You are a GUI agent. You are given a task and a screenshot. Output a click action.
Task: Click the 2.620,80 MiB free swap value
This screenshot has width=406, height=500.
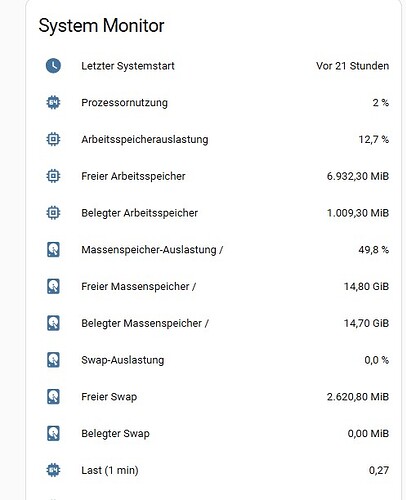click(x=358, y=397)
